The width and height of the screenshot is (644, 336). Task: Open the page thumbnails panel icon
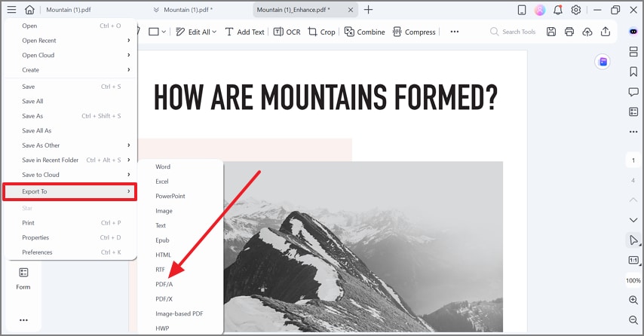(633, 52)
